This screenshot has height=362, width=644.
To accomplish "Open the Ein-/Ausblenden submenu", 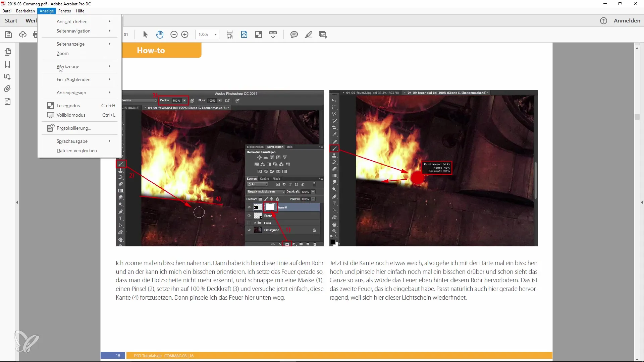I will click(x=79, y=79).
